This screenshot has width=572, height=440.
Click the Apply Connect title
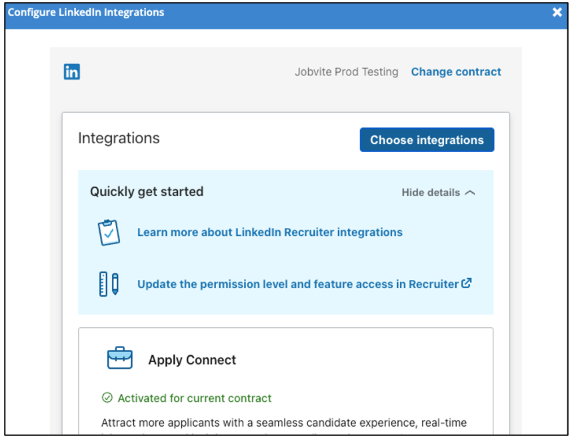192,360
